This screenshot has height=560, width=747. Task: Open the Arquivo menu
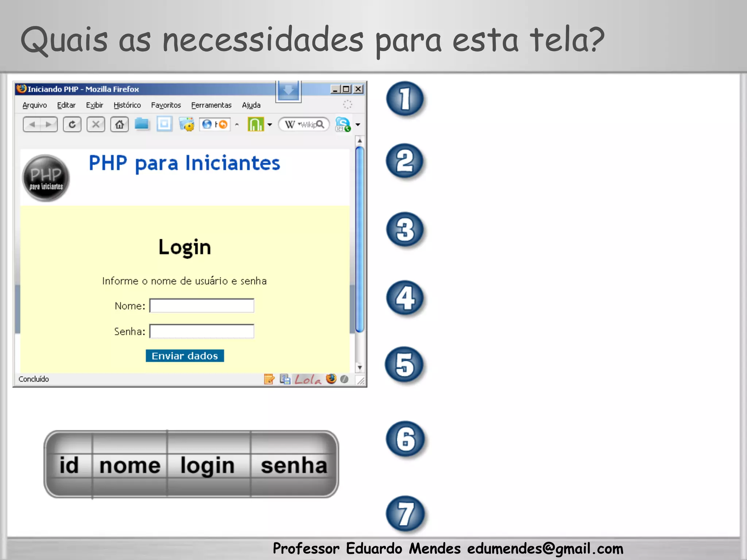(35, 105)
